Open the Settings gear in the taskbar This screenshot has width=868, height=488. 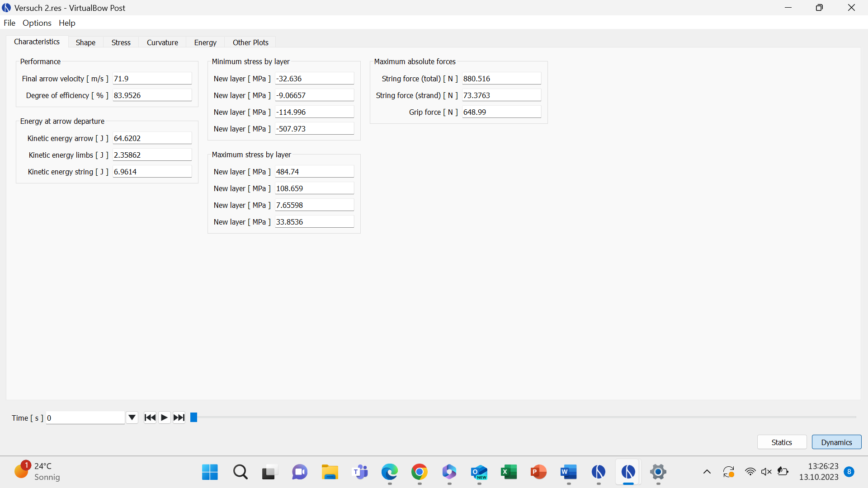[x=658, y=472]
